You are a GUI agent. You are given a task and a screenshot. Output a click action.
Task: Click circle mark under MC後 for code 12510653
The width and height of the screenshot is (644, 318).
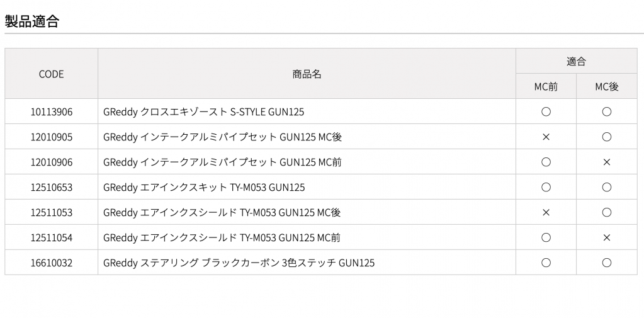607,188
